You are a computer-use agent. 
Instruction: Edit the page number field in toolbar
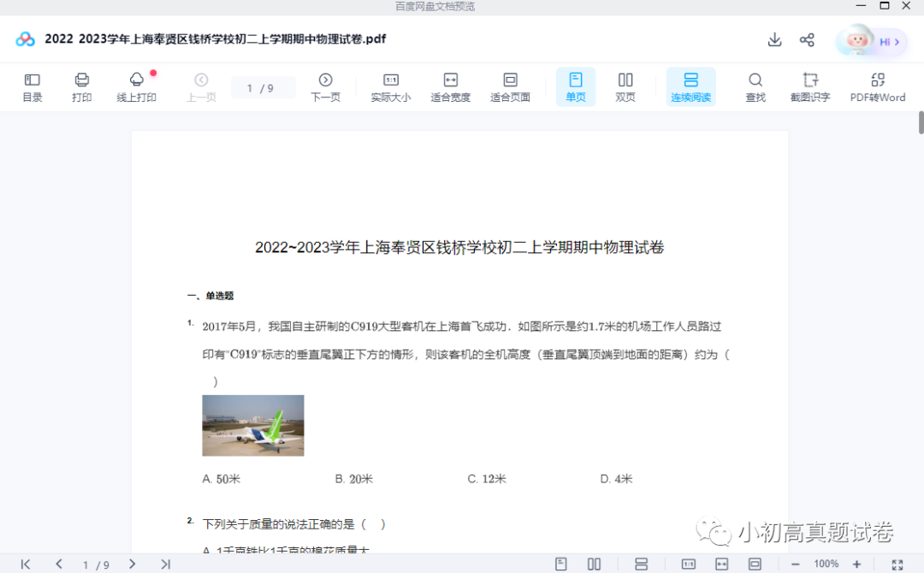pyautogui.click(x=263, y=88)
